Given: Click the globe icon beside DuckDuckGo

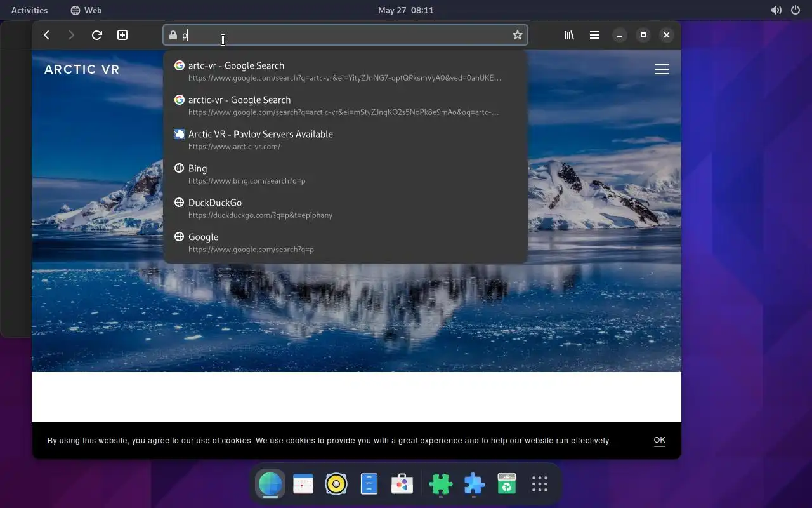Looking at the screenshot, I should pos(180,203).
